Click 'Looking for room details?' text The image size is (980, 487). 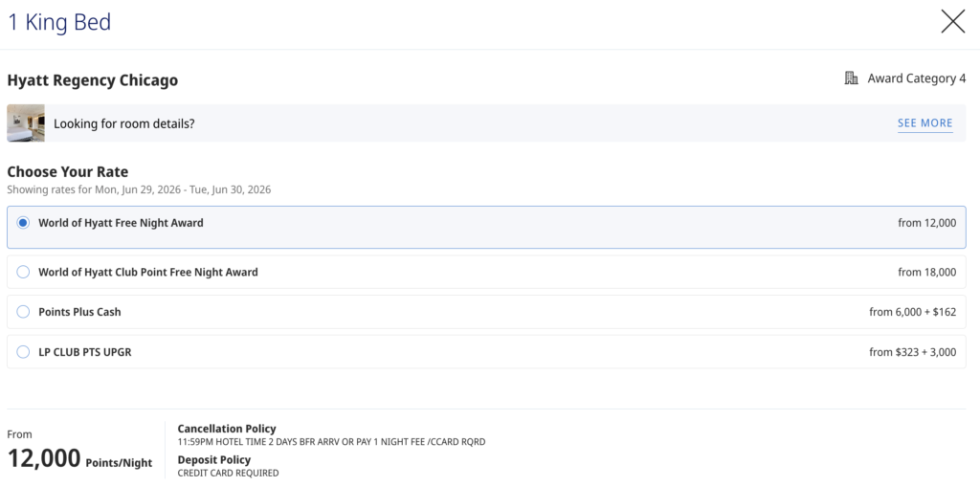[x=123, y=123]
